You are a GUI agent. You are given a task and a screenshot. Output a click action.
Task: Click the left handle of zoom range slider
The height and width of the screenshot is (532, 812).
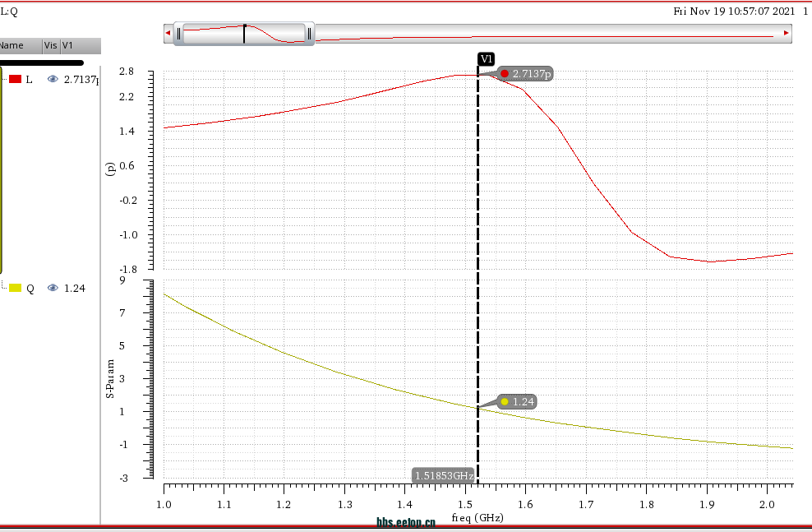(x=178, y=34)
